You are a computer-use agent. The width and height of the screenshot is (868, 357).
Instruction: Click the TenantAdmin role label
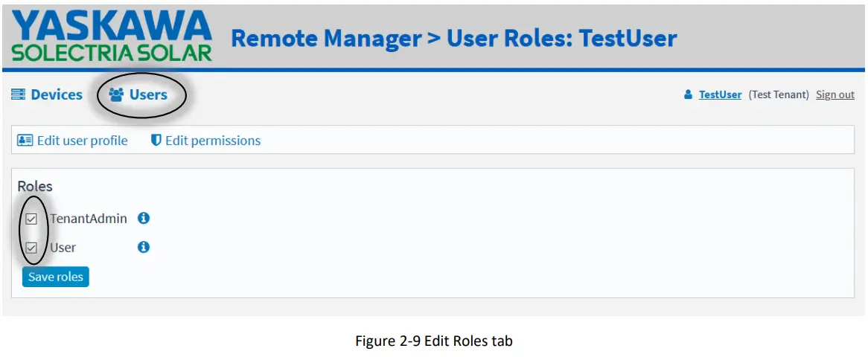coord(89,219)
